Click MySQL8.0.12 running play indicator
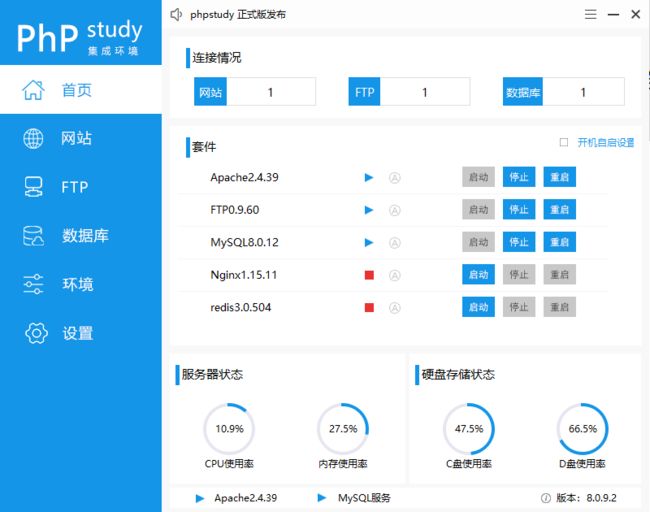 (x=369, y=243)
